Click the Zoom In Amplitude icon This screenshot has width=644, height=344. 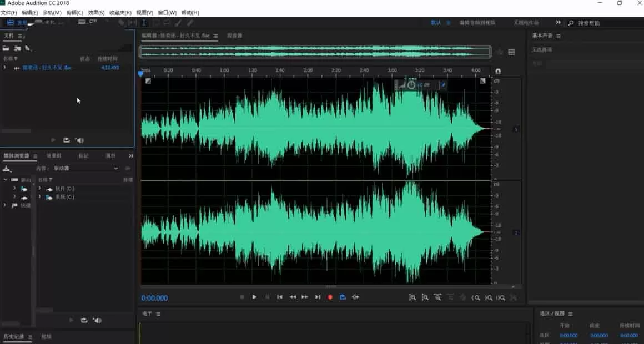[x=412, y=297]
